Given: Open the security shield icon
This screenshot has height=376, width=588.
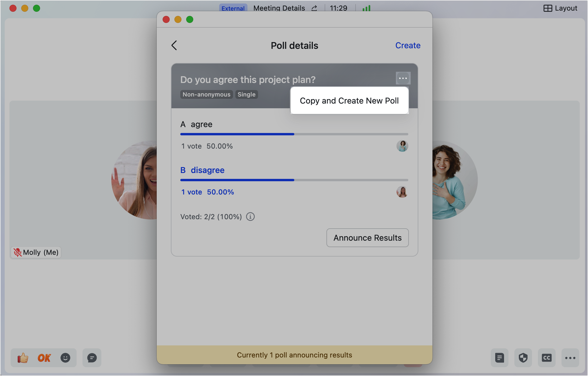Looking at the screenshot, I should tap(523, 358).
